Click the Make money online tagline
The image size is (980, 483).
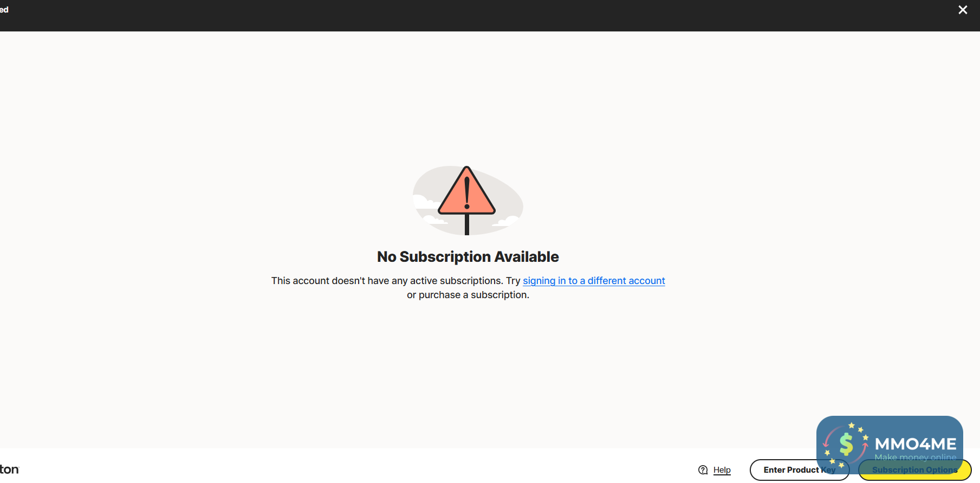point(916,457)
